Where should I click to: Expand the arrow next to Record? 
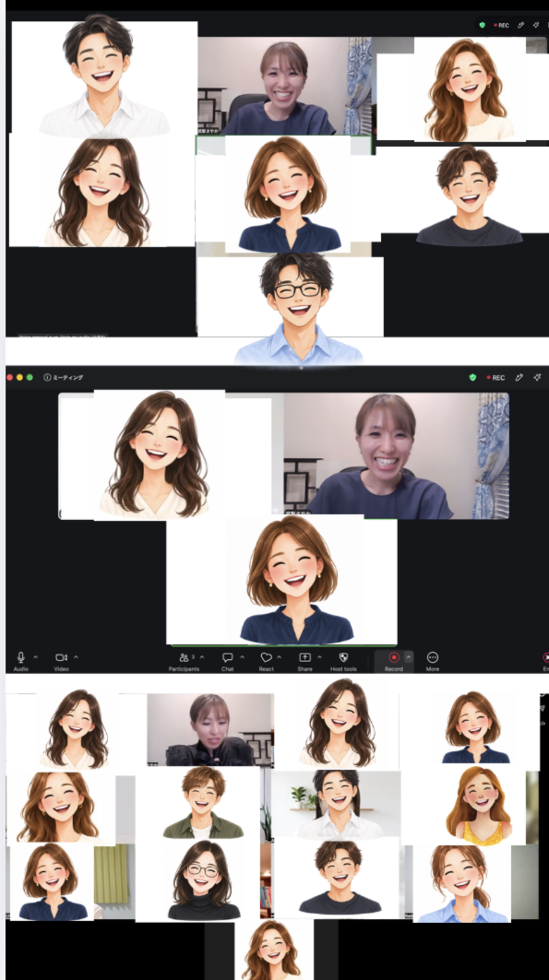pos(409,657)
